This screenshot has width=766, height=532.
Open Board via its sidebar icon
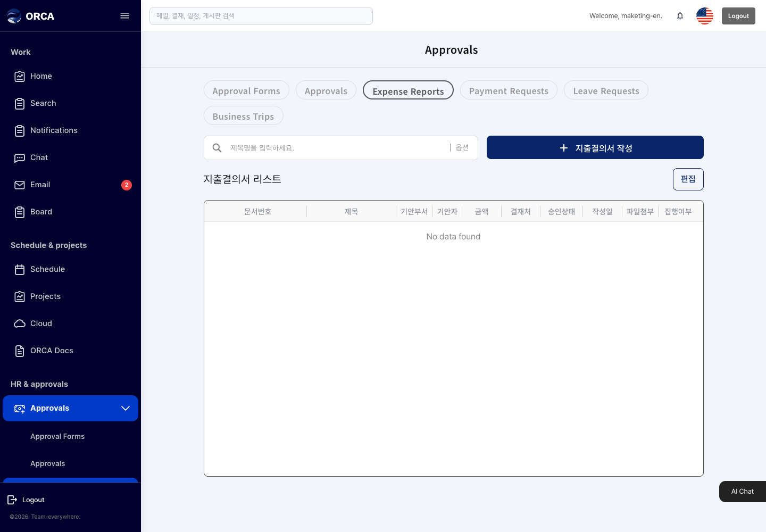pos(20,212)
